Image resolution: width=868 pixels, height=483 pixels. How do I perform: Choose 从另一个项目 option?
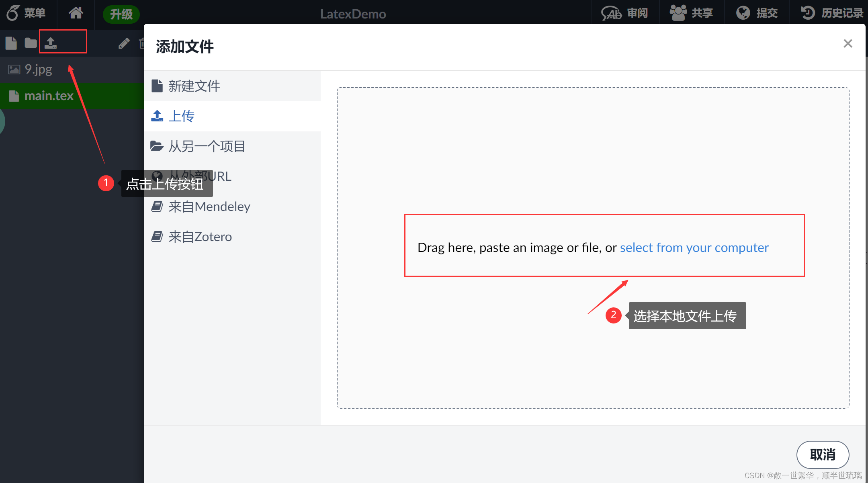206,146
